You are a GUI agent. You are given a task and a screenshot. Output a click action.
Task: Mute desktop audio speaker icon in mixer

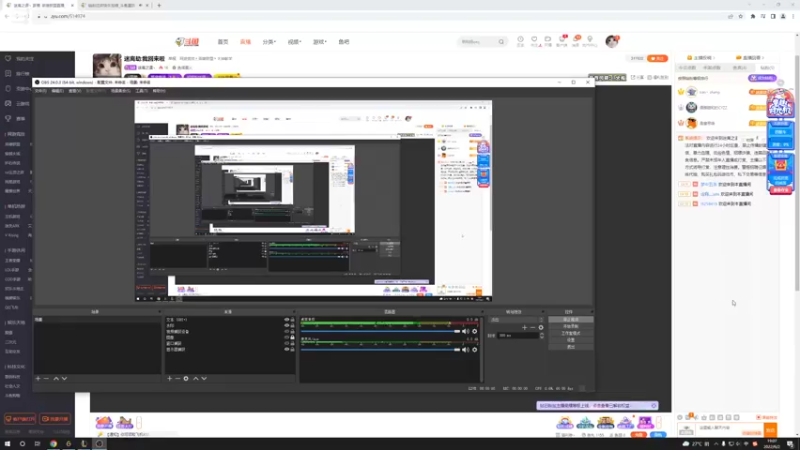(x=465, y=331)
